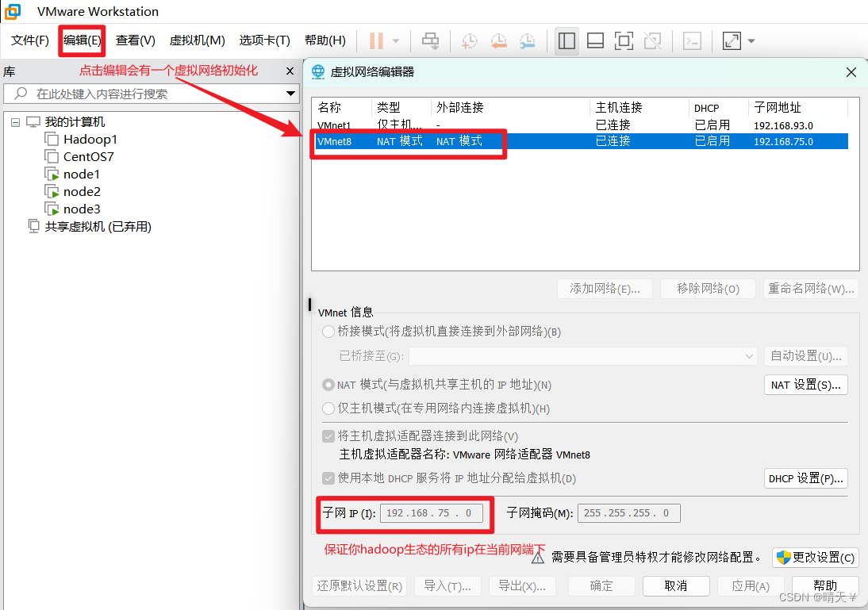Open the 选项卡(T) menu
868x610 pixels.
click(x=265, y=40)
